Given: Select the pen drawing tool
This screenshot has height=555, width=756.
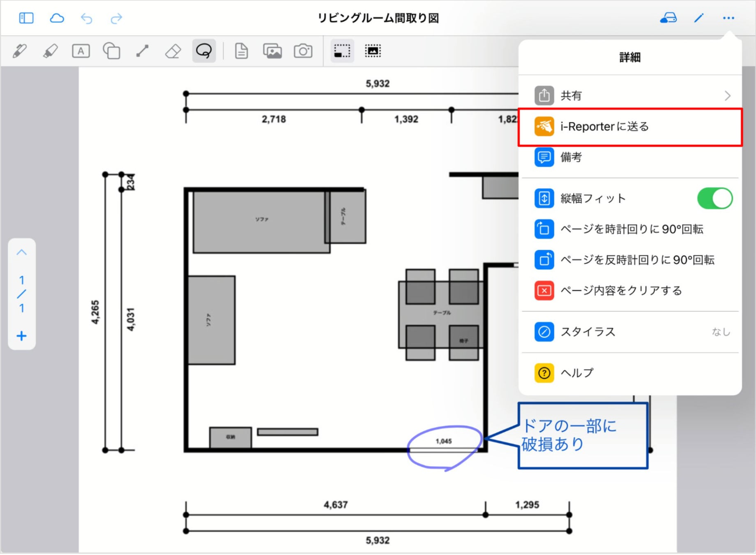Looking at the screenshot, I should (x=20, y=51).
